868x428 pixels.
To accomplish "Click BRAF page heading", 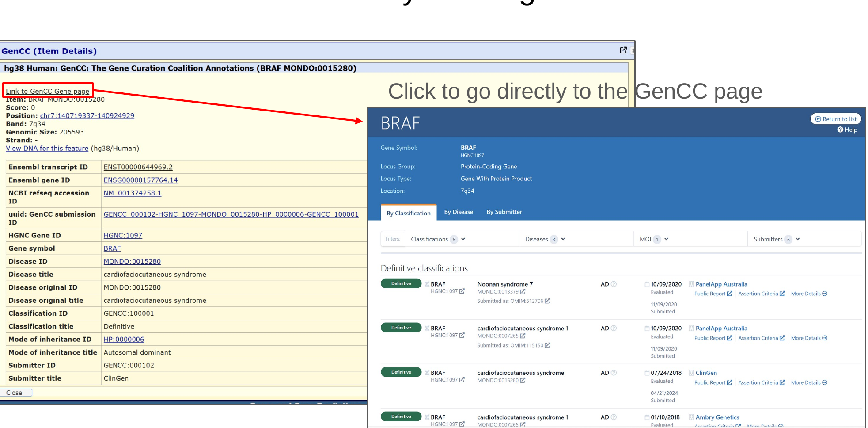I will click(400, 123).
